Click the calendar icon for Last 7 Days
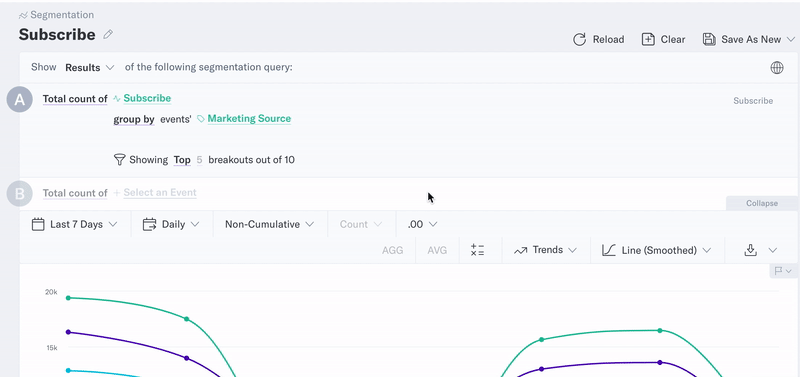Screen dimensions: 800x377 tap(38, 224)
